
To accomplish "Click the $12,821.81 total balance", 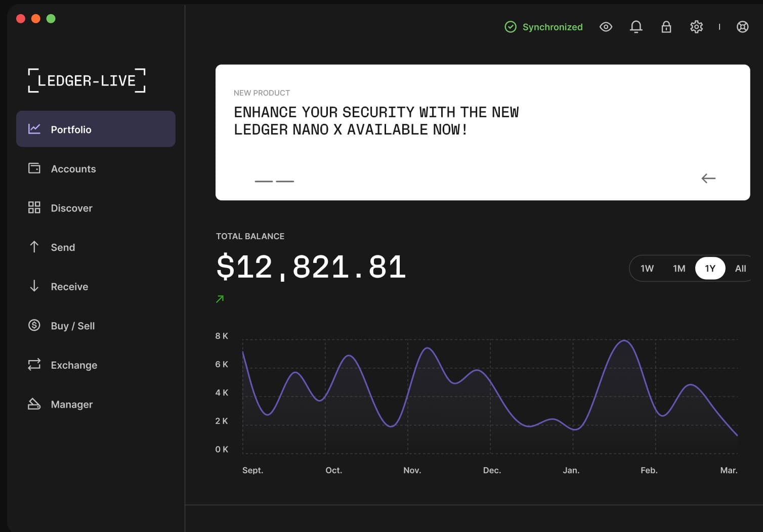I will pyautogui.click(x=311, y=267).
